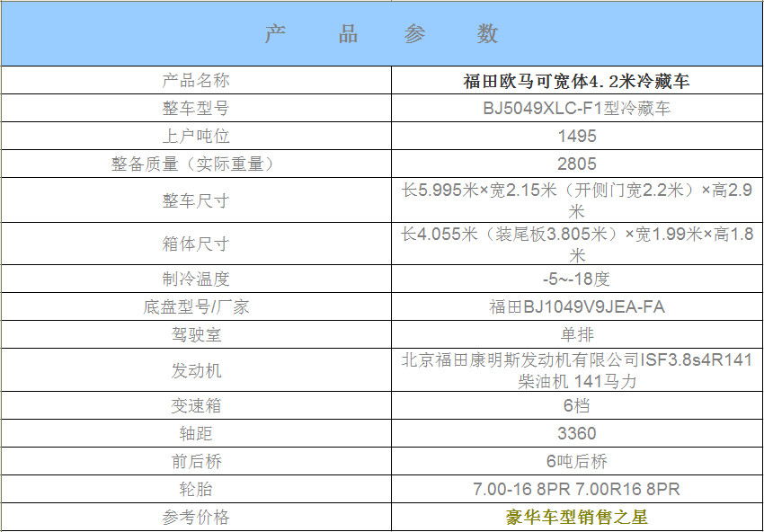Click the temperature value -5~-18度
The image size is (764, 532).
[x=576, y=279]
